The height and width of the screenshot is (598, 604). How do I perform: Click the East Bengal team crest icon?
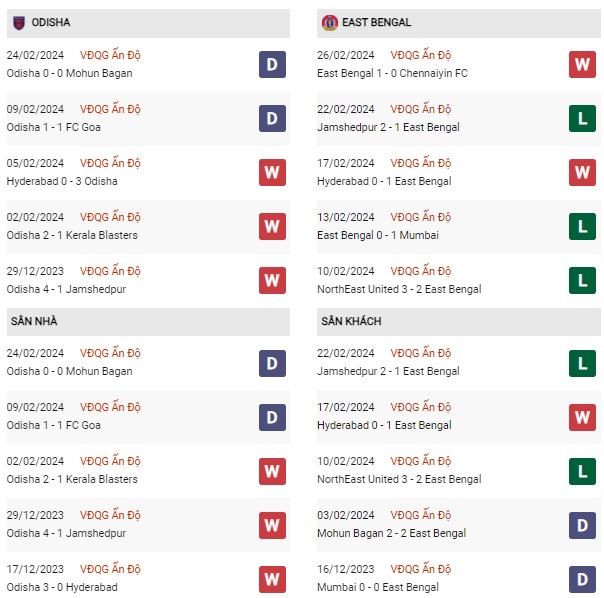[330, 23]
